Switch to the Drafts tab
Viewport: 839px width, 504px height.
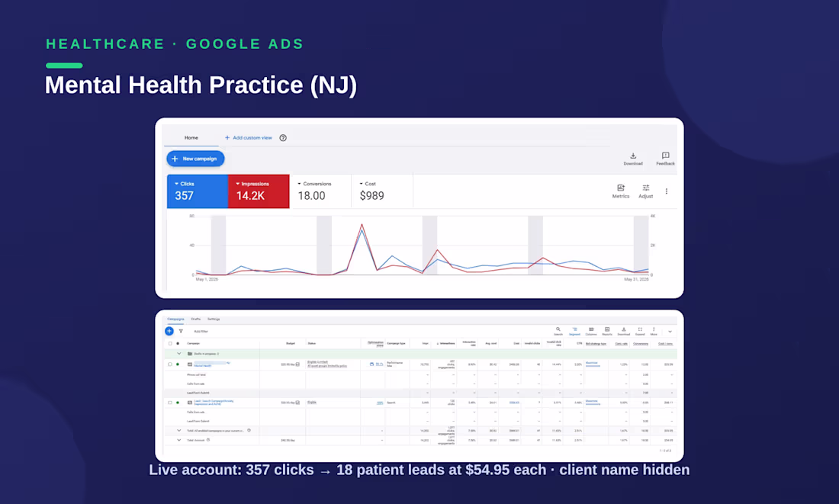coord(196,319)
